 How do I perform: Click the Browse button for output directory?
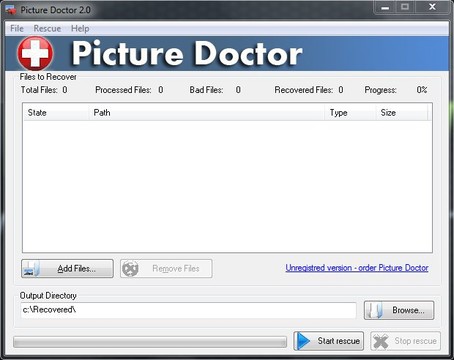399,310
